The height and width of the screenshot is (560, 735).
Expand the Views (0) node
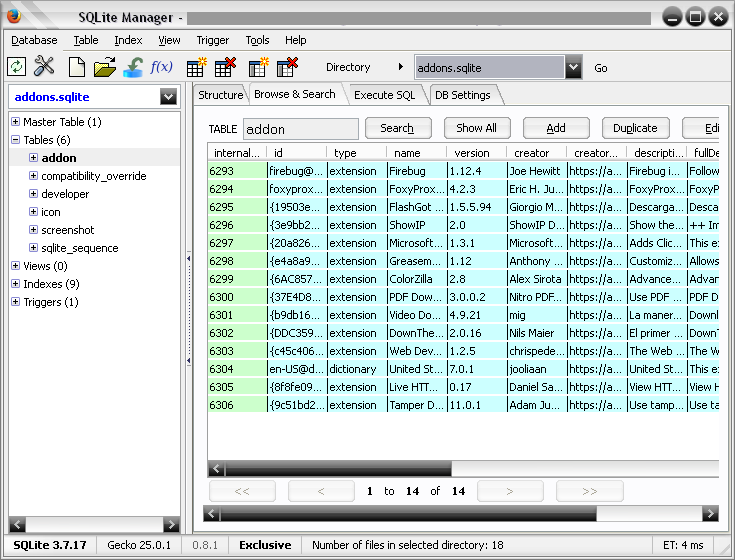pos(15,266)
